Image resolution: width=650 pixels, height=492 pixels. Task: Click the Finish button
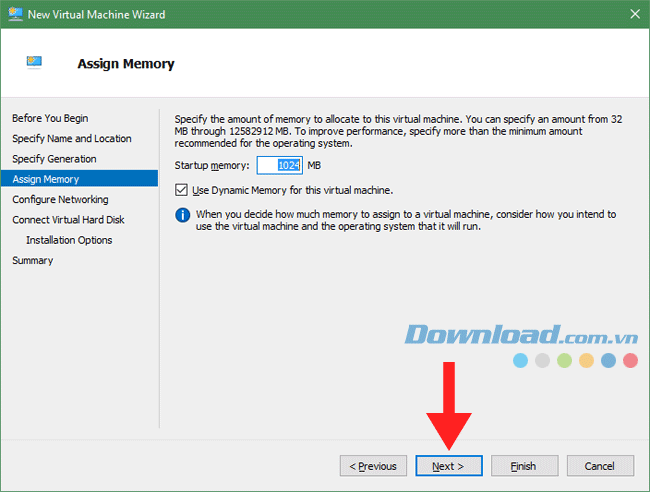click(523, 466)
